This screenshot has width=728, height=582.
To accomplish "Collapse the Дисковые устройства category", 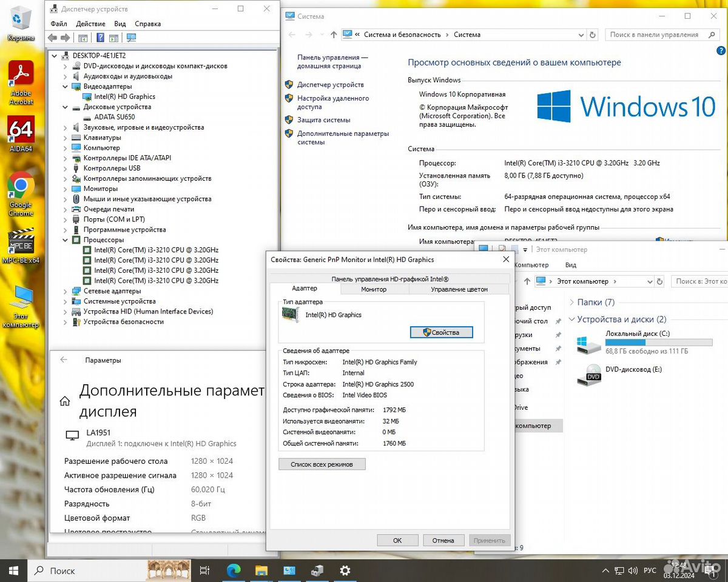I will [66, 107].
